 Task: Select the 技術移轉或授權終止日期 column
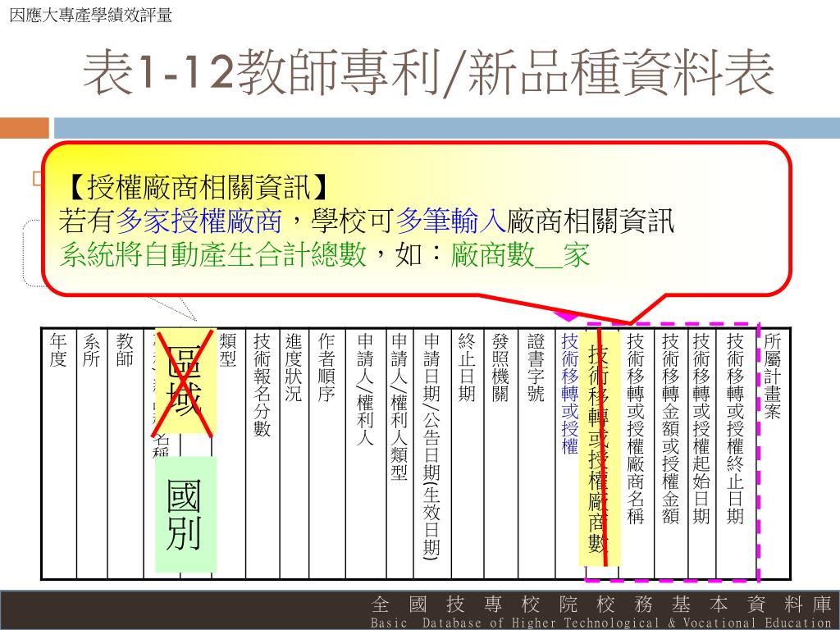736,428
